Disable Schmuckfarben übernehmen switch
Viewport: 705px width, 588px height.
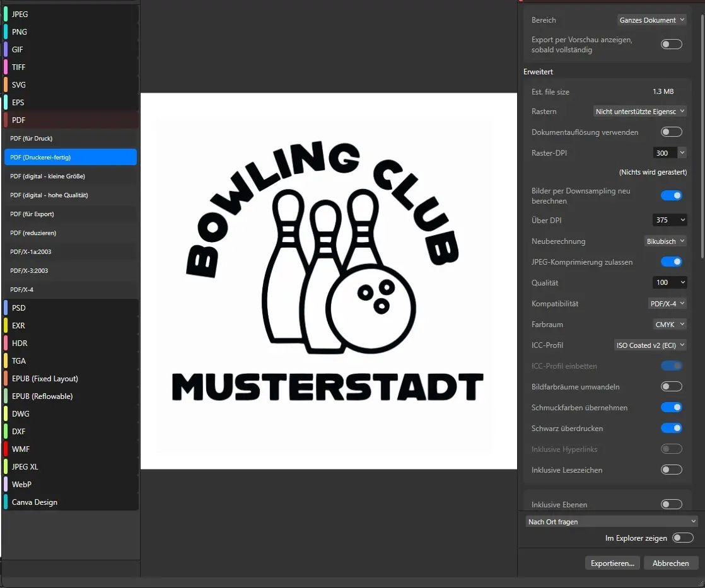point(672,407)
